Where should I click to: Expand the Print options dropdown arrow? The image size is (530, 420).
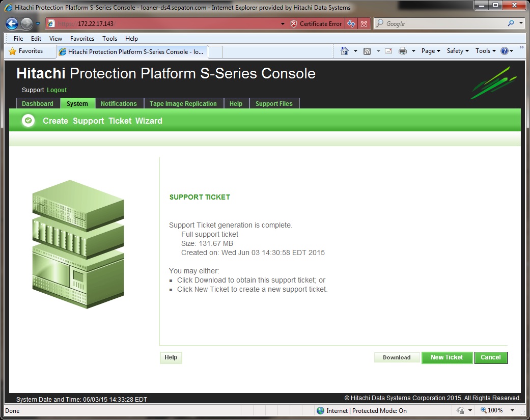pyautogui.click(x=413, y=51)
